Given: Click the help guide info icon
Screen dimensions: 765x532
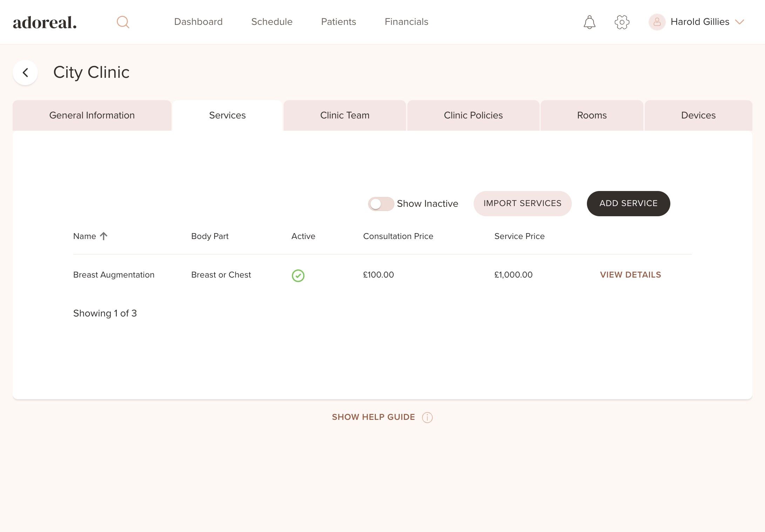Looking at the screenshot, I should [427, 417].
